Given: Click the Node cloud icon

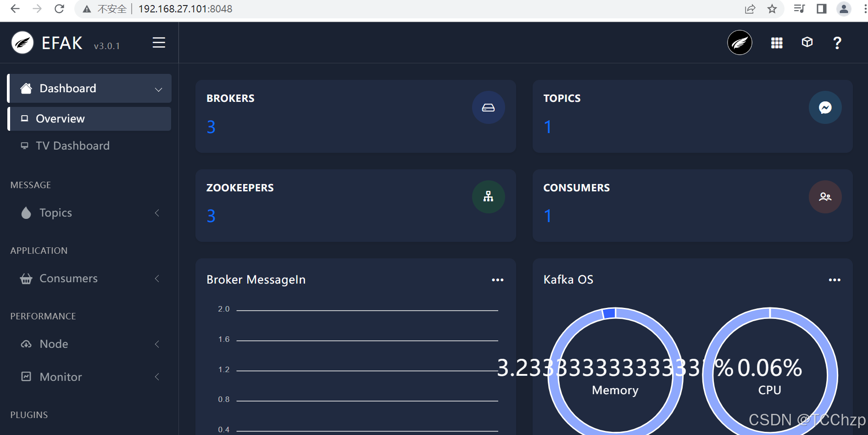Looking at the screenshot, I should (x=26, y=344).
